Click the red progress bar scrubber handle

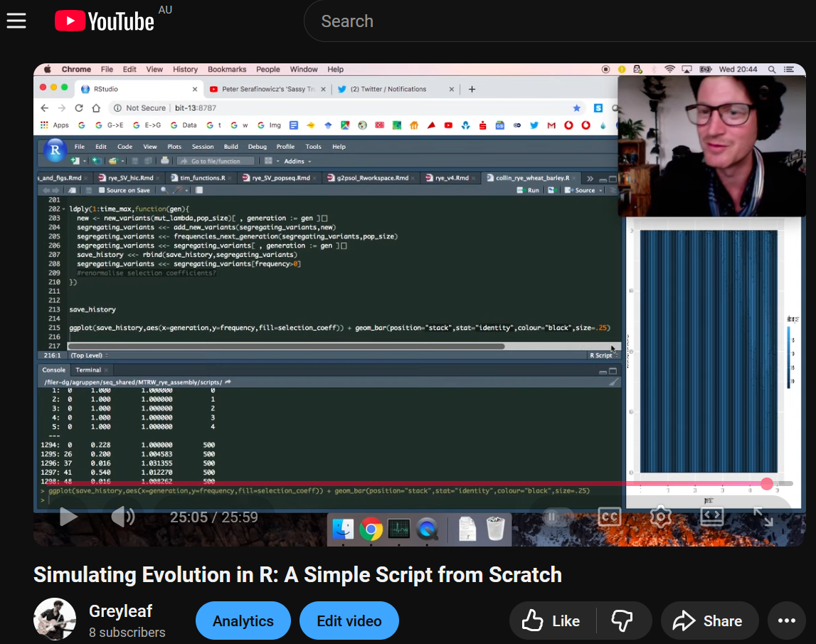767,484
